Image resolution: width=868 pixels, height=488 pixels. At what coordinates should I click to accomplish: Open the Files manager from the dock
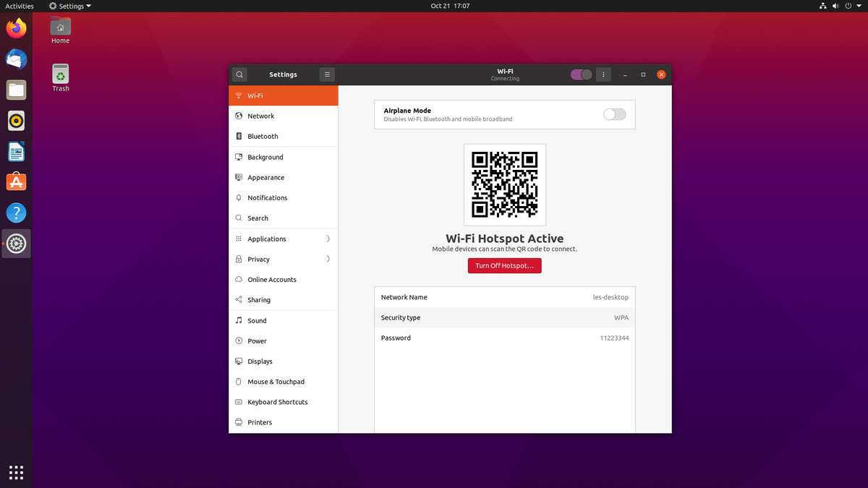pos(16,90)
